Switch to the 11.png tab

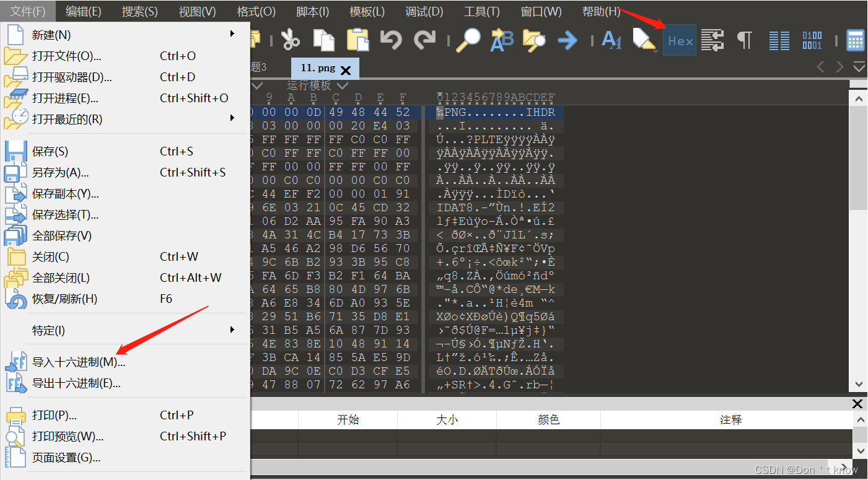(x=325, y=69)
